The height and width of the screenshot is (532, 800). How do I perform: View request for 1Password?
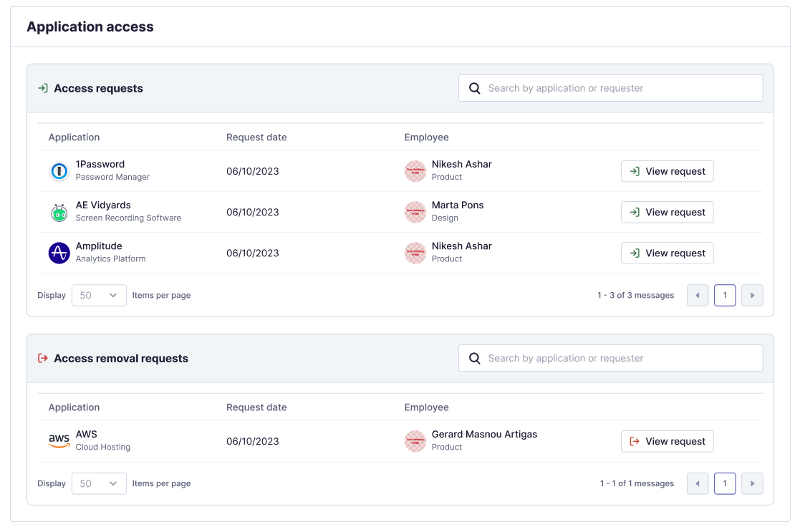pyautogui.click(x=667, y=171)
